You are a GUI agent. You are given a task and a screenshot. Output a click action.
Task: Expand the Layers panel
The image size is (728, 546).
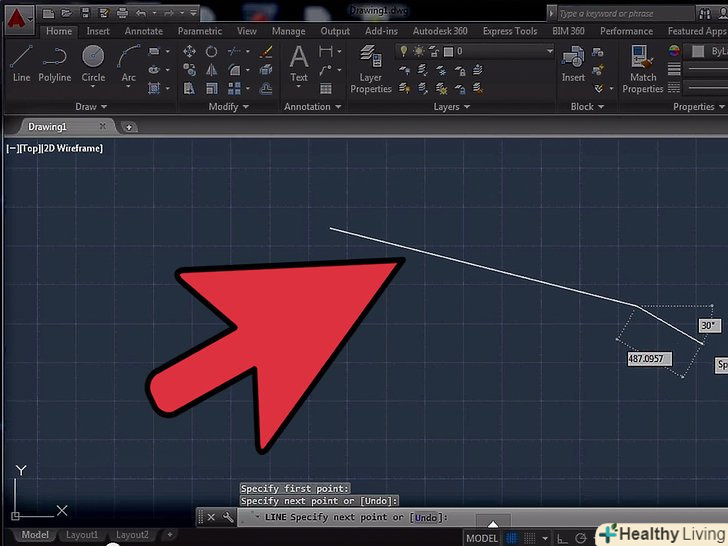(452, 107)
